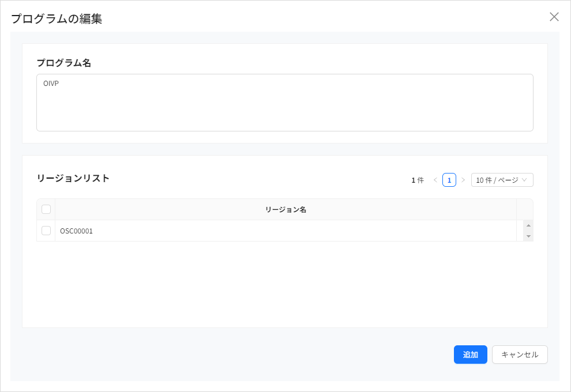Click inside the プログラム名 text area
Image resolution: width=571 pixels, height=392 pixels.
(x=284, y=108)
